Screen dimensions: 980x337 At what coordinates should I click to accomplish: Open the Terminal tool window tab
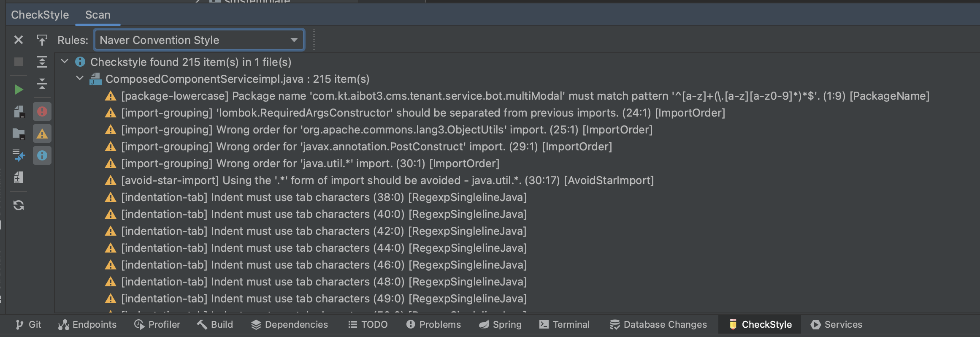(564, 324)
